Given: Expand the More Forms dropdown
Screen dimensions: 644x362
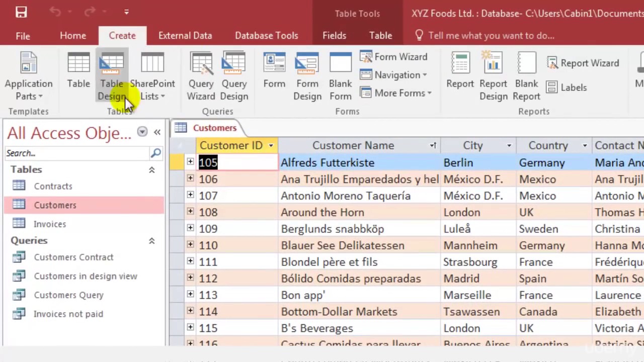Looking at the screenshot, I should click(403, 93).
